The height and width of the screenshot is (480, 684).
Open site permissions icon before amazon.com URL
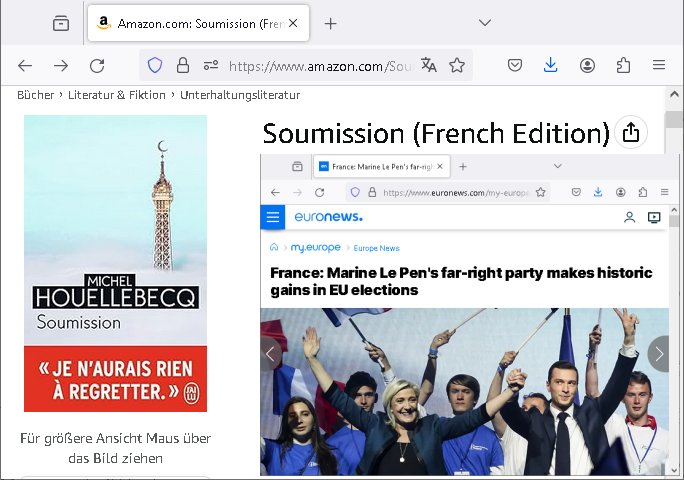click(x=210, y=65)
